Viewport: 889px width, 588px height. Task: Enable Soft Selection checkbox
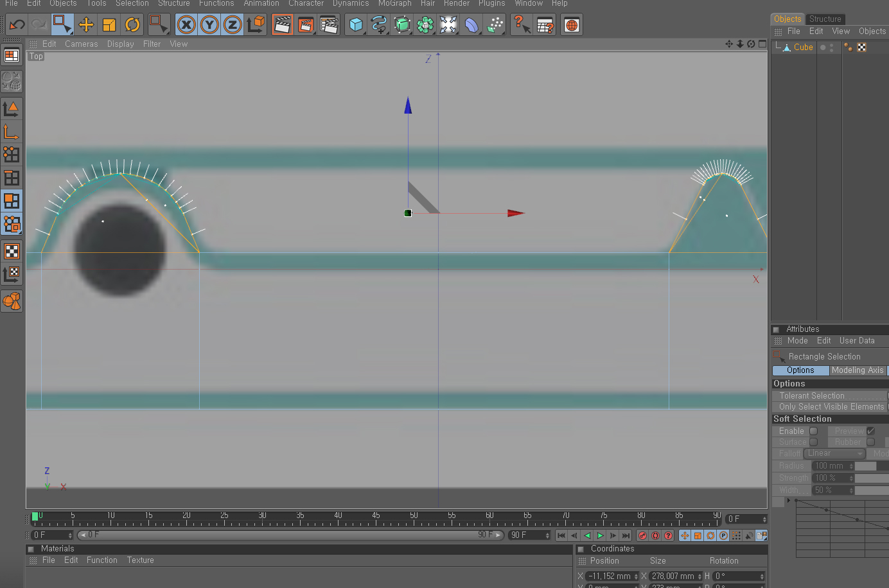pyautogui.click(x=813, y=431)
